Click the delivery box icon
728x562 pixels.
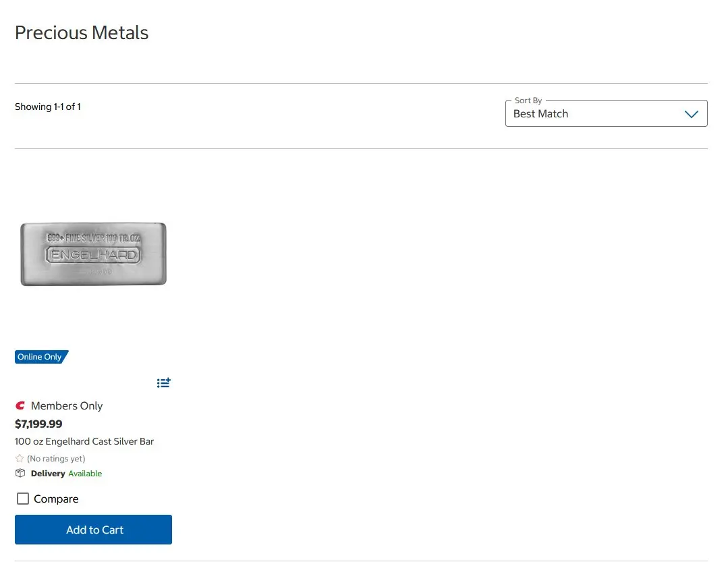[x=20, y=473]
